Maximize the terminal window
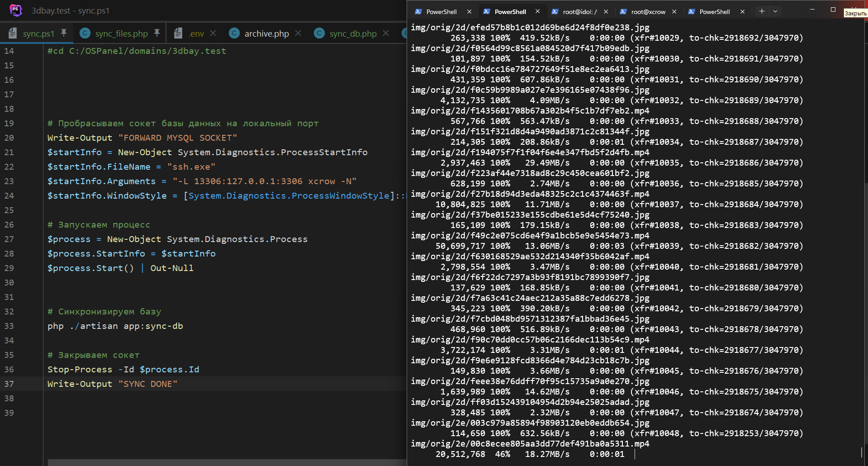 pos(833,10)
